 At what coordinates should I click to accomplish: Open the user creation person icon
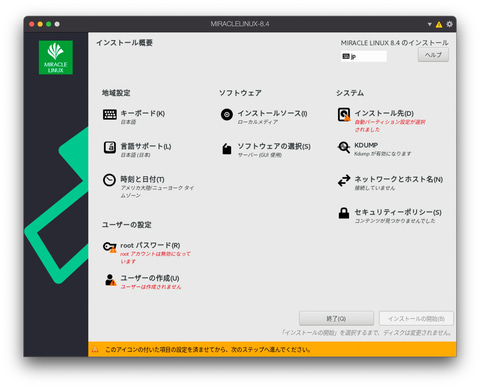point(110,280)
